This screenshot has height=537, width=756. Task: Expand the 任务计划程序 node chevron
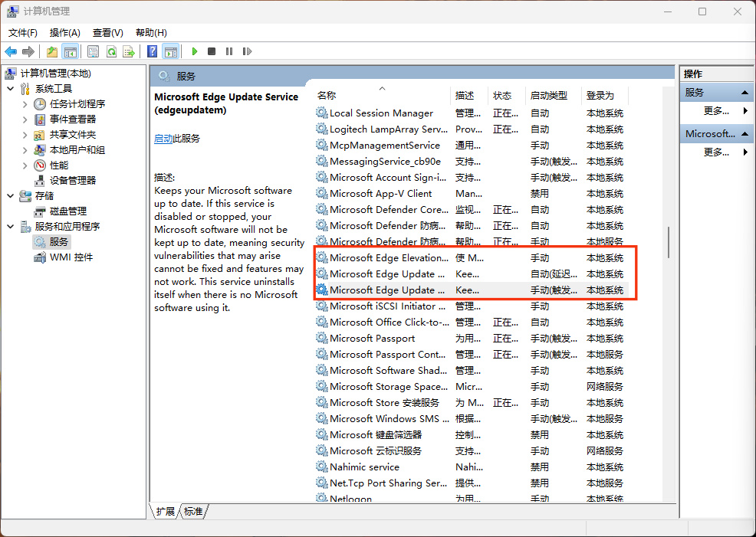pyautogui.click(x=25, y=104)
